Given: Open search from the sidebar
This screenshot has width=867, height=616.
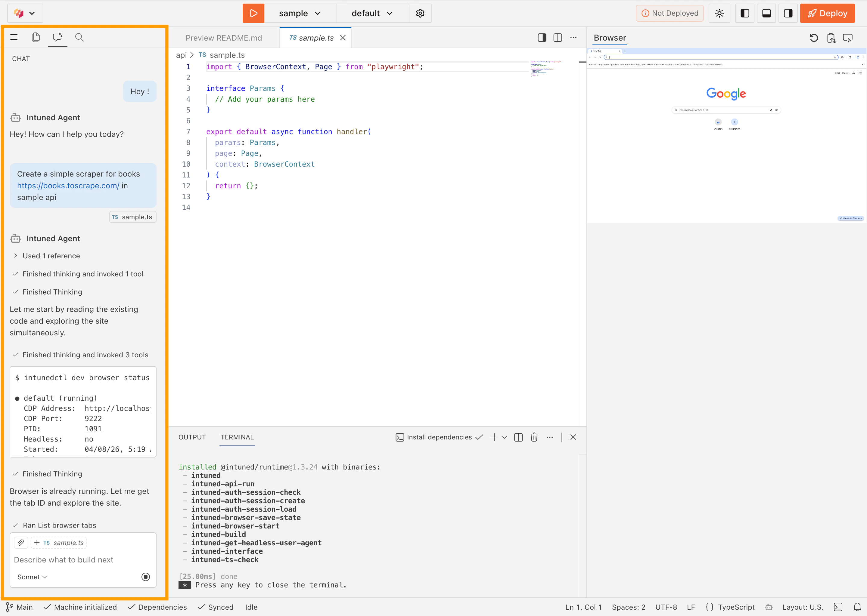Looking at the screenshot, I should 79,38.
